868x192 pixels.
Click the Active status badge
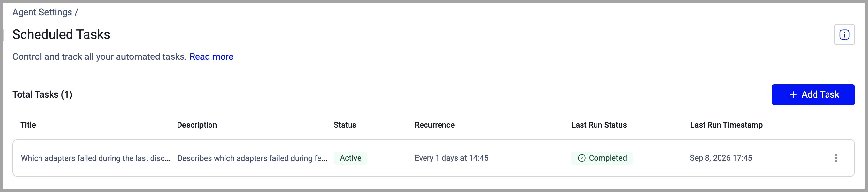pyautogui.click(x=350, y=158)
